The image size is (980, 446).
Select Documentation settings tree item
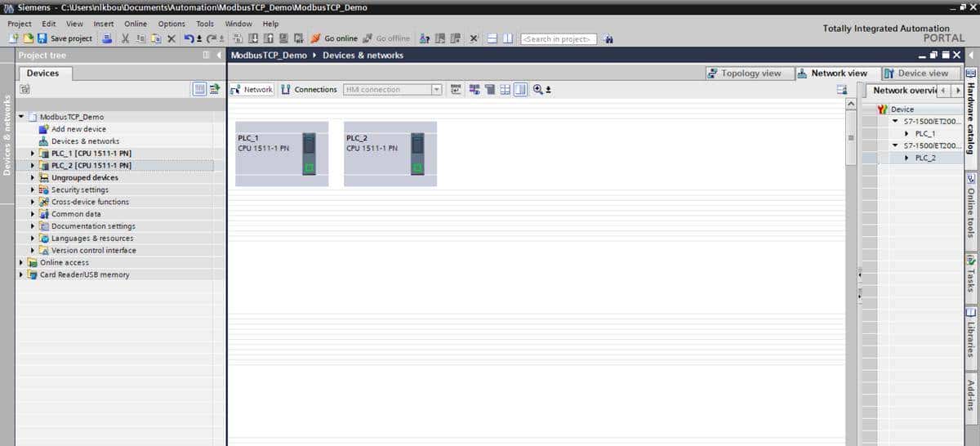pos(93,226)
